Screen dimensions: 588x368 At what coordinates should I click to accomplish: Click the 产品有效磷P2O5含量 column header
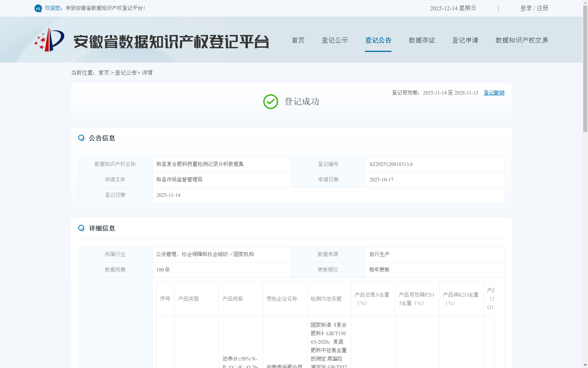point(417,299)
